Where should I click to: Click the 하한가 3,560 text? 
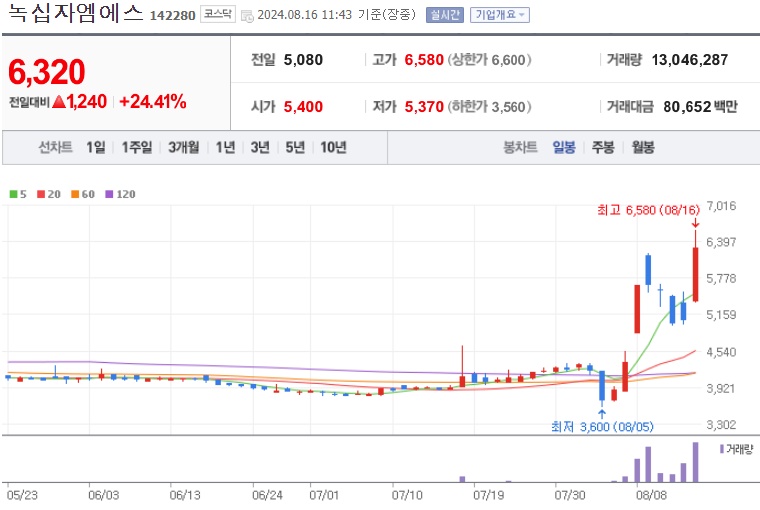489,106
